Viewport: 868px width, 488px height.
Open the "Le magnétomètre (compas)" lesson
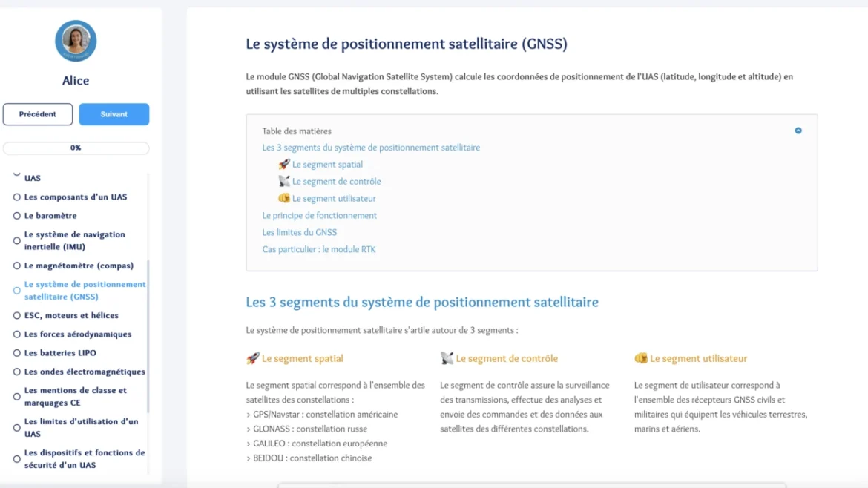pos(79,265)
